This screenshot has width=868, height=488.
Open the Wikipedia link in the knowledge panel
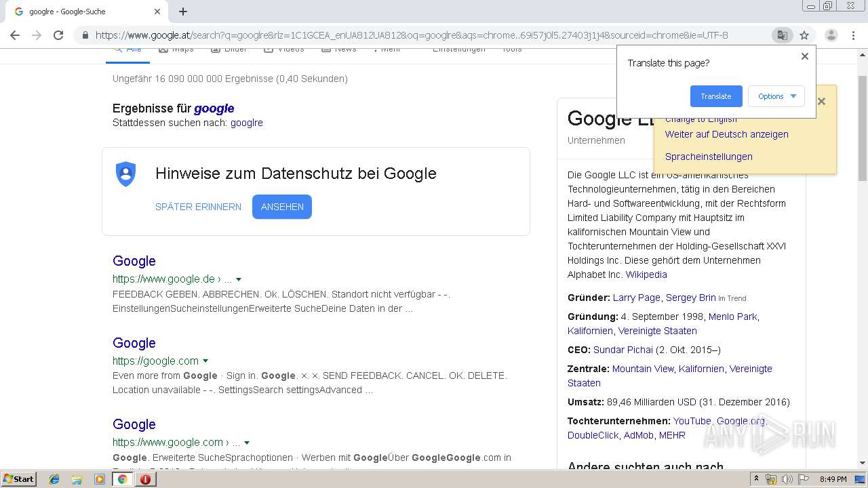(x=646, y=274)
